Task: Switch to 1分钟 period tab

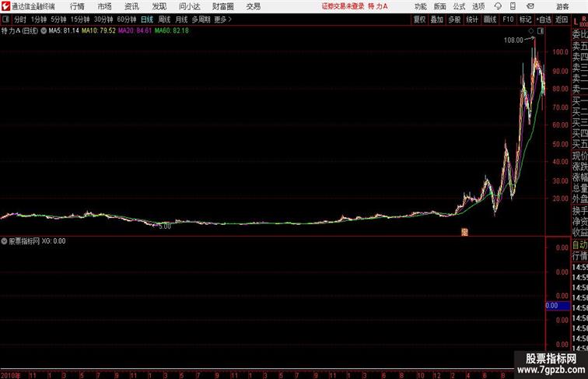Action: [x=39, y=19]
